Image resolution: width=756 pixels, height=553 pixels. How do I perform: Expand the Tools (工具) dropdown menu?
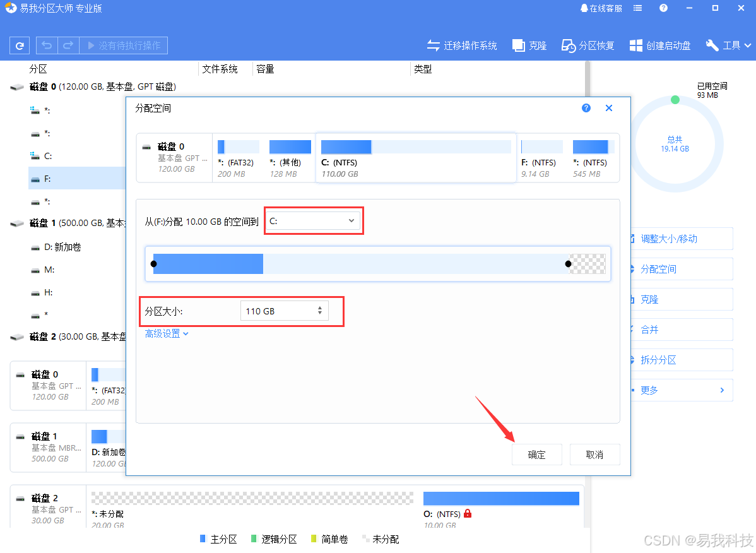(728, 45)
